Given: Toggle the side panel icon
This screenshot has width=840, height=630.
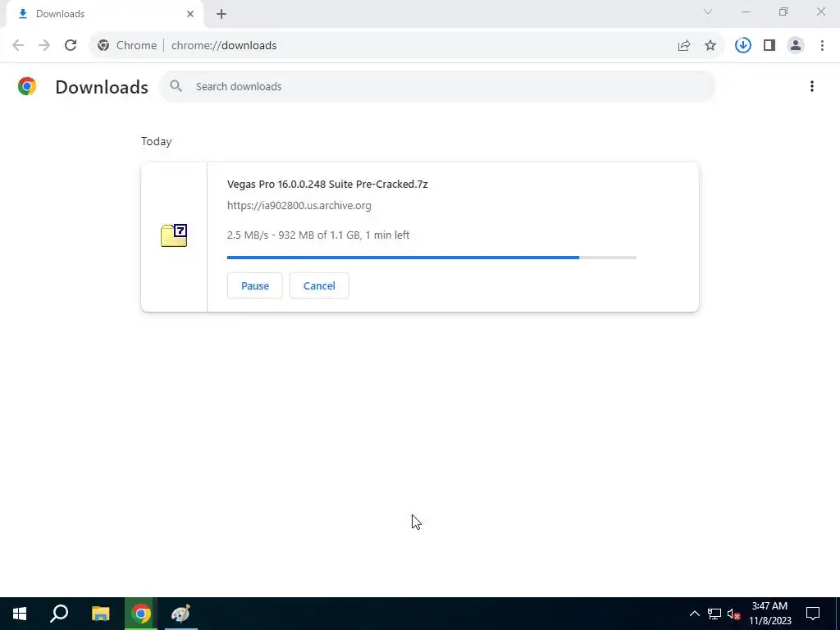Looking at the screenshot, I should point(769,46).
